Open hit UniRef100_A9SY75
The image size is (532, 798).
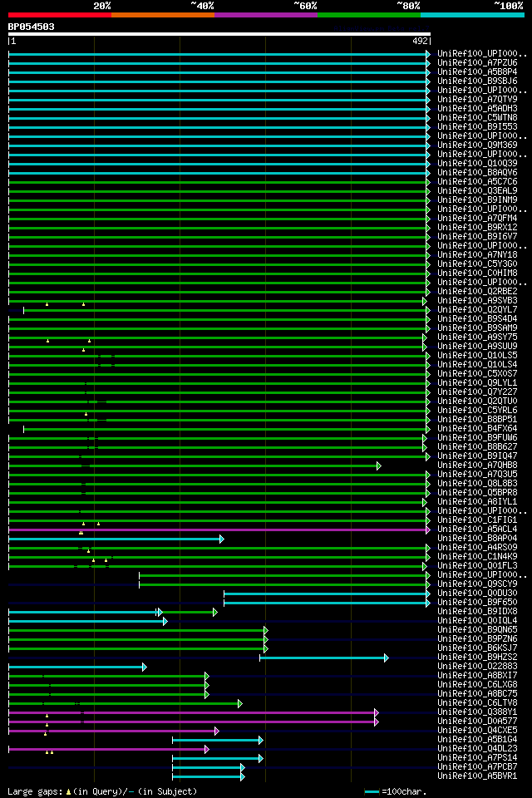[477, 337]
